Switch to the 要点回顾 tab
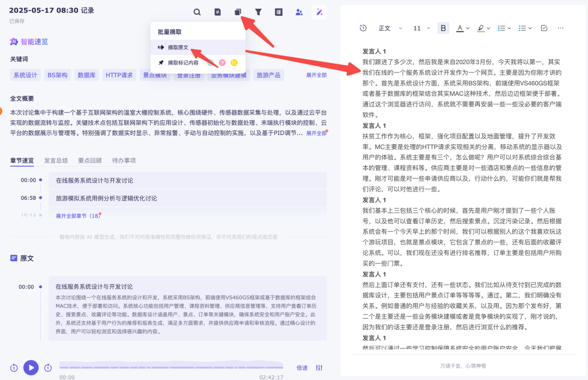This screenshot has width=588, height=380. point(90,161)
